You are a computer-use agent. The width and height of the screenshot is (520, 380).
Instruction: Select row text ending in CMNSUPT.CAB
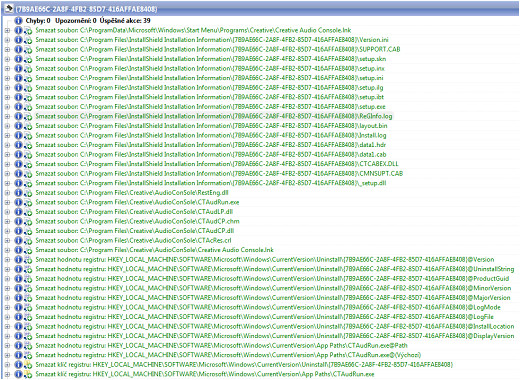tap(219, 174)
